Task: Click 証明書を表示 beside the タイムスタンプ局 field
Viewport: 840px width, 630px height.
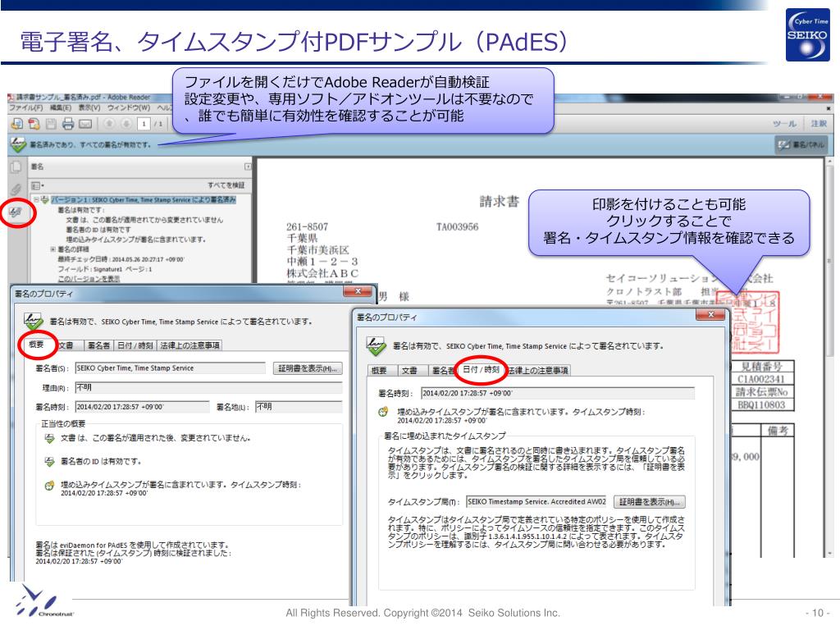Action: coord(650,502)
